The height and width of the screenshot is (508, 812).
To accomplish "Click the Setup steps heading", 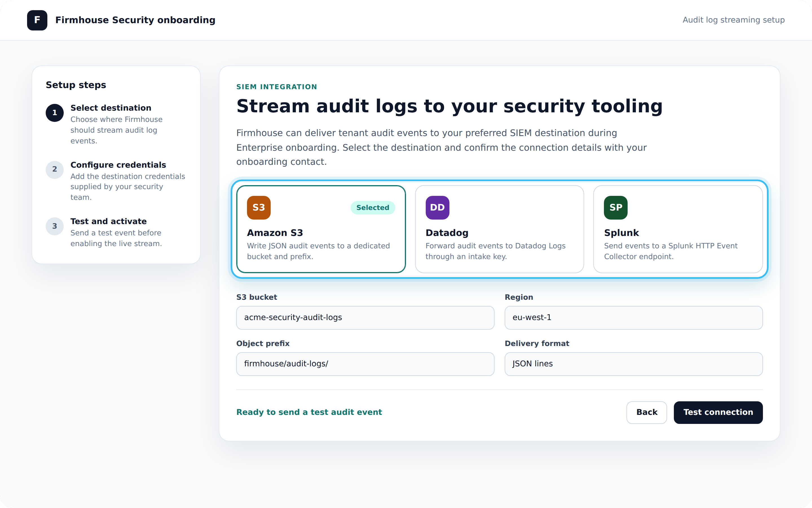I will click(x=76, y=85).
